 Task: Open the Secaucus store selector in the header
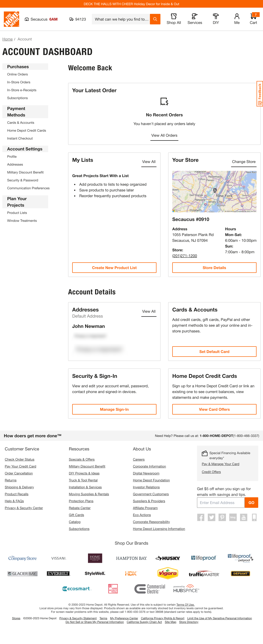tap(41, 19)
